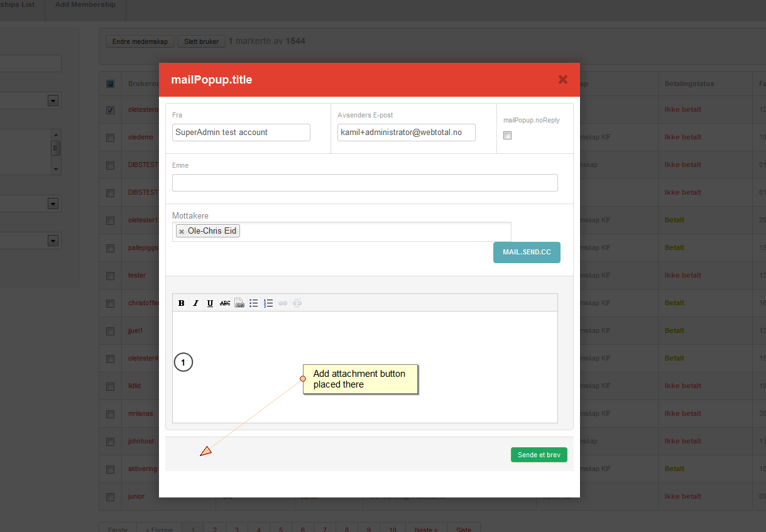The width and height of the screenshot is (766, 532).
Task: Click Ikke betalt status in the oledemo row
Action: 683,137
